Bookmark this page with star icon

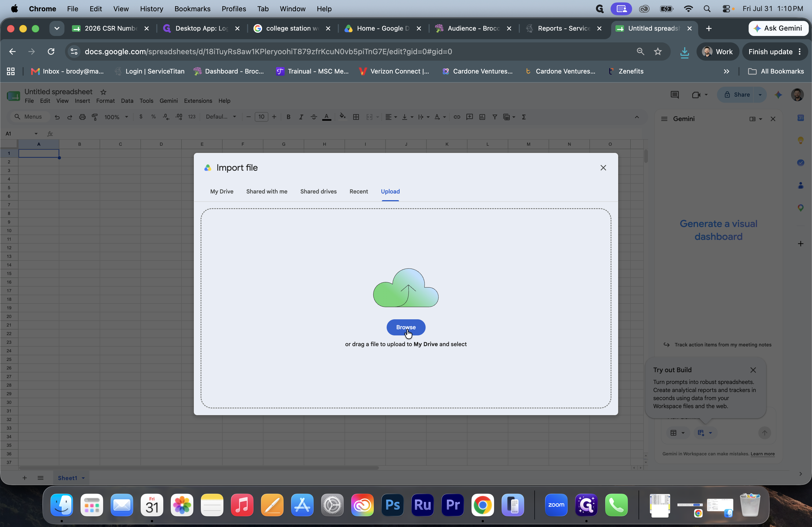[658, 52]
